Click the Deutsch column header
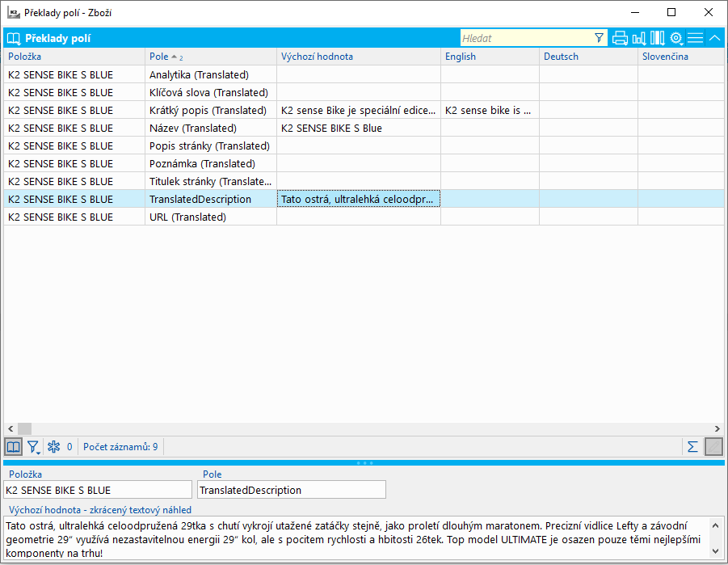 point(588,57)
